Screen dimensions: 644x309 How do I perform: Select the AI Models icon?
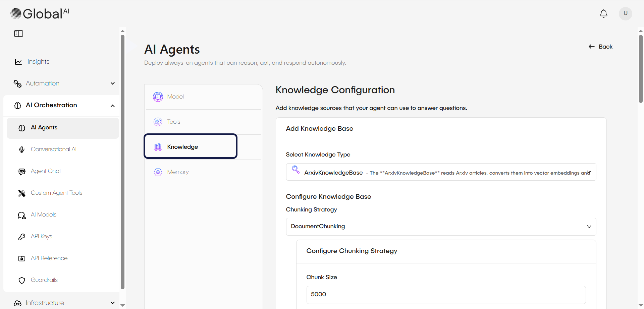point(21,215)
